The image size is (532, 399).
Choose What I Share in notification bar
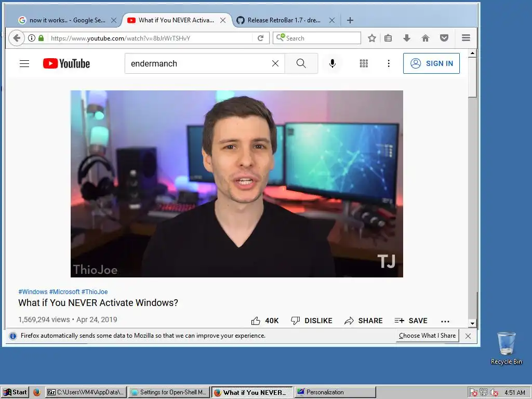pos(427,336)
